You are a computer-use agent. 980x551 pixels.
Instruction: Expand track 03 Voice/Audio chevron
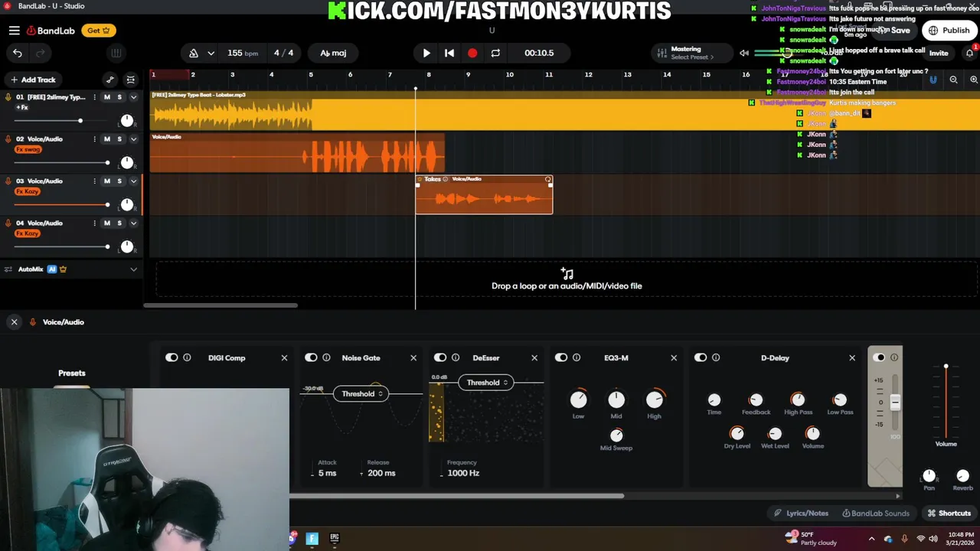(133, 181)
